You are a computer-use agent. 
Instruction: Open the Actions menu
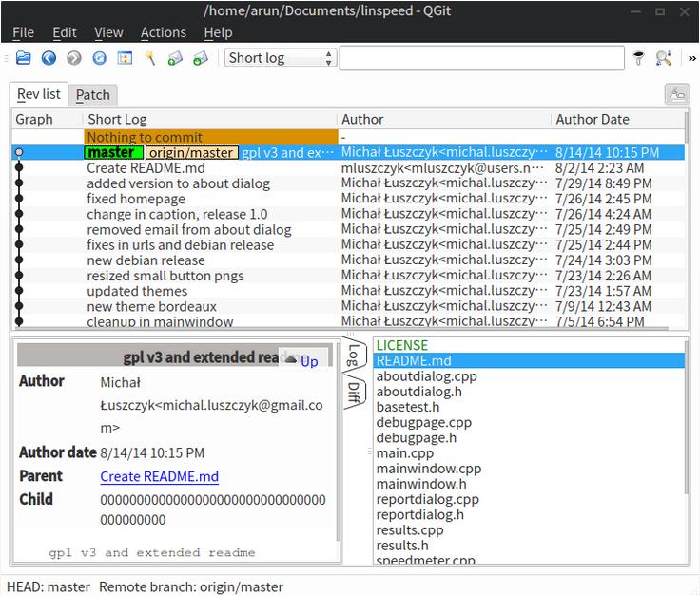(x=164, y=32)
